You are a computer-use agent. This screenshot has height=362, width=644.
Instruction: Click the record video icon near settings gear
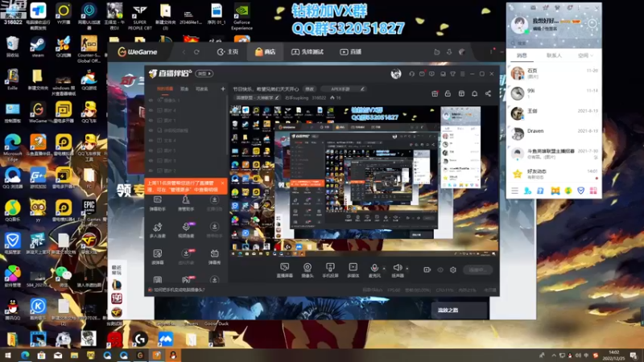point(427,270)
